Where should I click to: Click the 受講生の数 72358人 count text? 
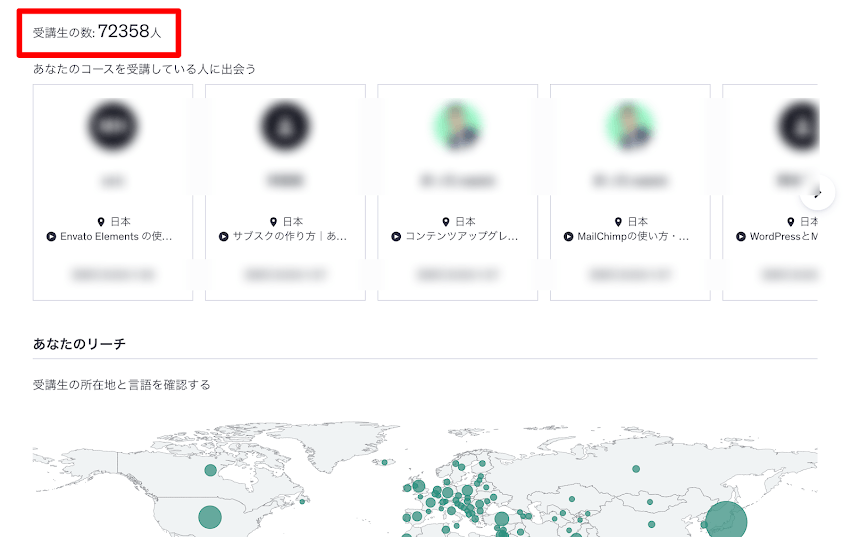coord(97,32)
